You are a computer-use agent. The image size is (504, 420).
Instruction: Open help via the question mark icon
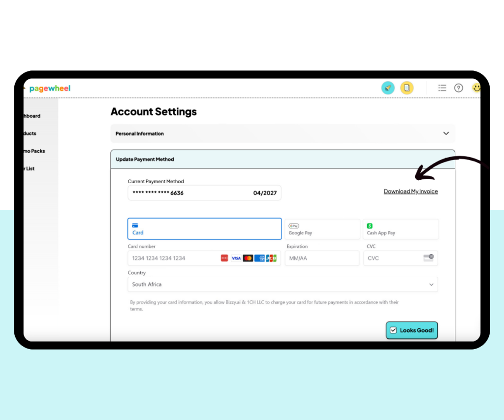[458, 88]
